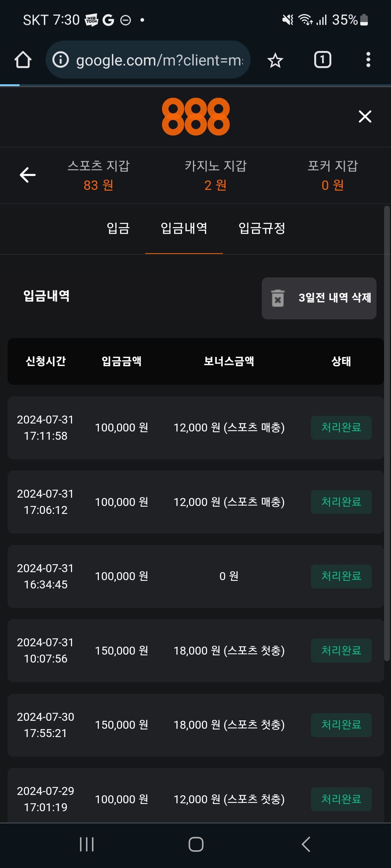Viewport: 391px width, 868px height.
Task: Select the 스포츠 지갑 balance
Action: coord(98,175)
